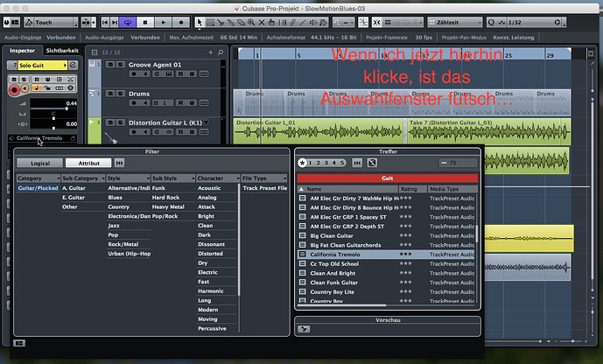The height and width of the screenshot is (364, 603).
Task: Open channel settings 'e' beside Solo Guit
Action: (x=73, y=66)
